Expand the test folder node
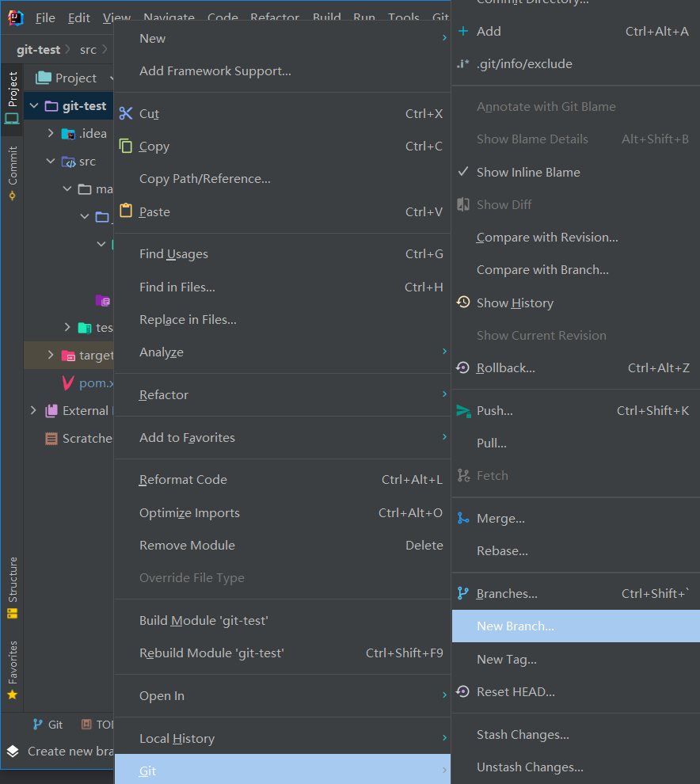700x784 pixels. (67, 327)
